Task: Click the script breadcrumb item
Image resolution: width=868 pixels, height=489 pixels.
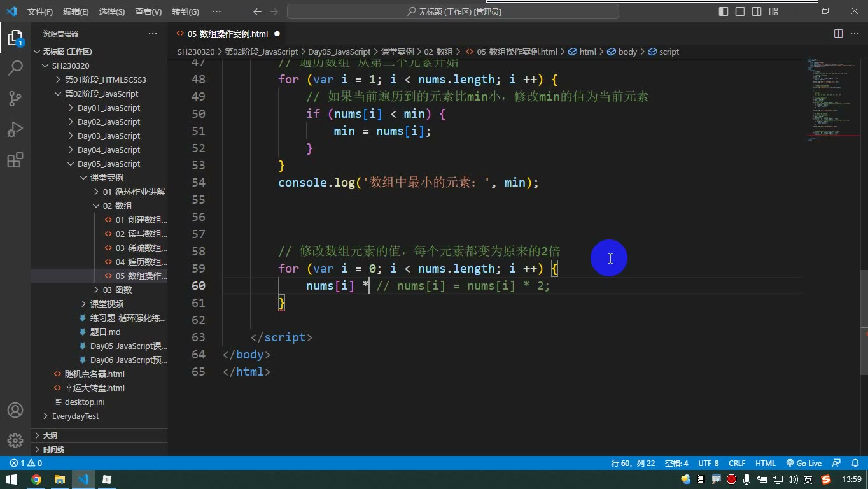Action: pyautogui.click(x=664, y=52)
